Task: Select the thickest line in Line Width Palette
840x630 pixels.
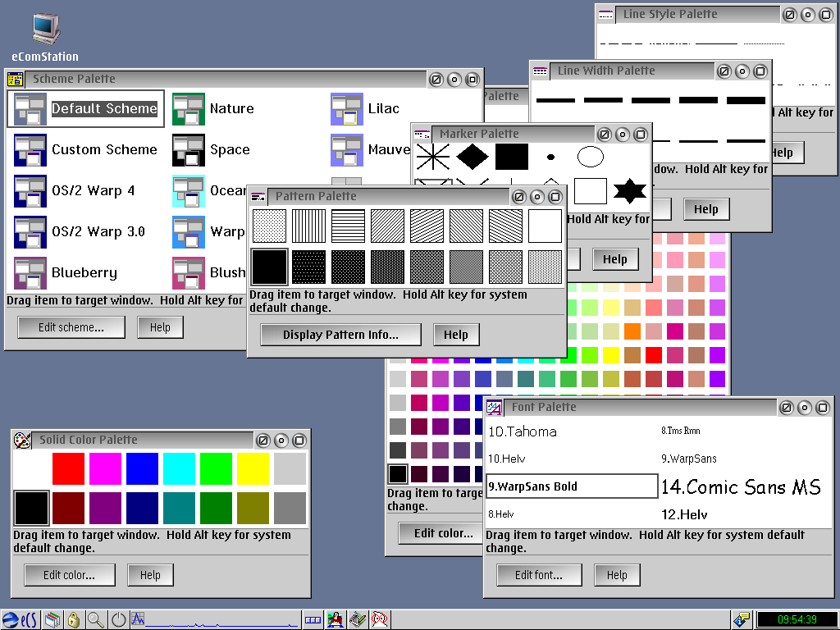Action: coord(746,100)
